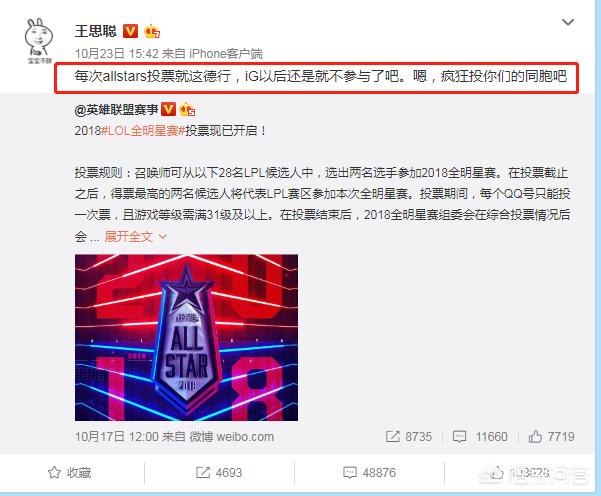Click the crown badge after 英雄联盟赛事

point(187,110)
